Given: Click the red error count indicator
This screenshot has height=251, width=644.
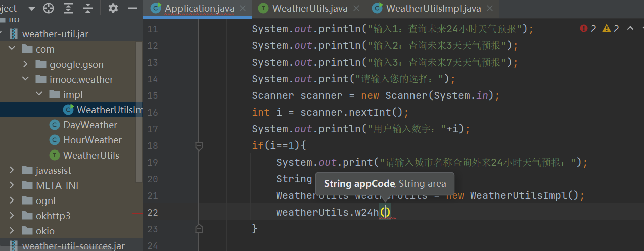Looking at the screenshot, I should pos(588,29).
